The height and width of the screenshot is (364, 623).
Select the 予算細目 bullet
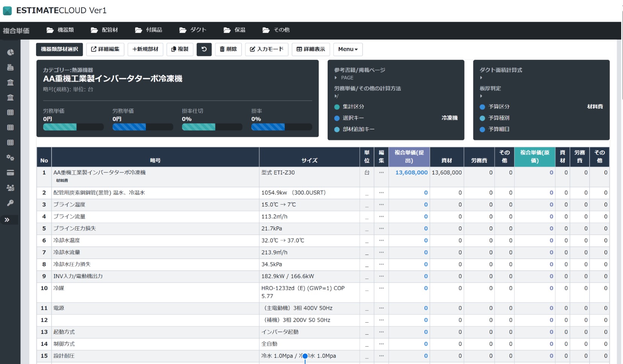point(482,129)
